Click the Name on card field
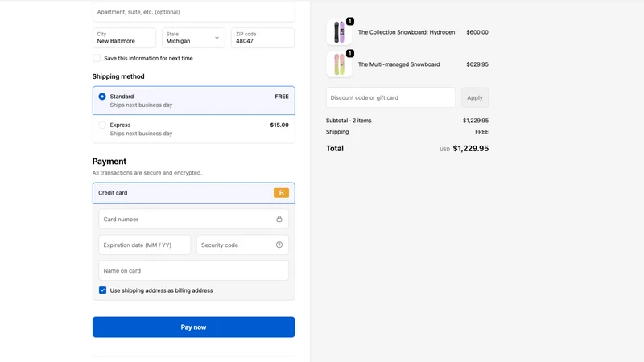The width and height of the screenshot is (644, 362). 193,271
